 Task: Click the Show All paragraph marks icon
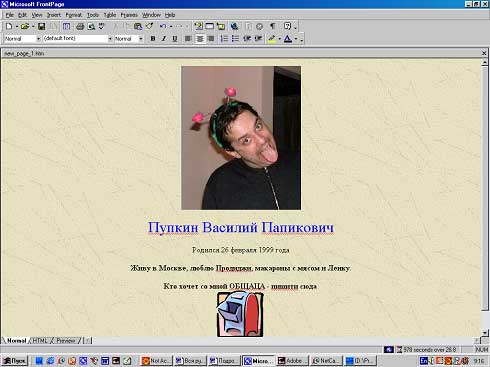273,26
